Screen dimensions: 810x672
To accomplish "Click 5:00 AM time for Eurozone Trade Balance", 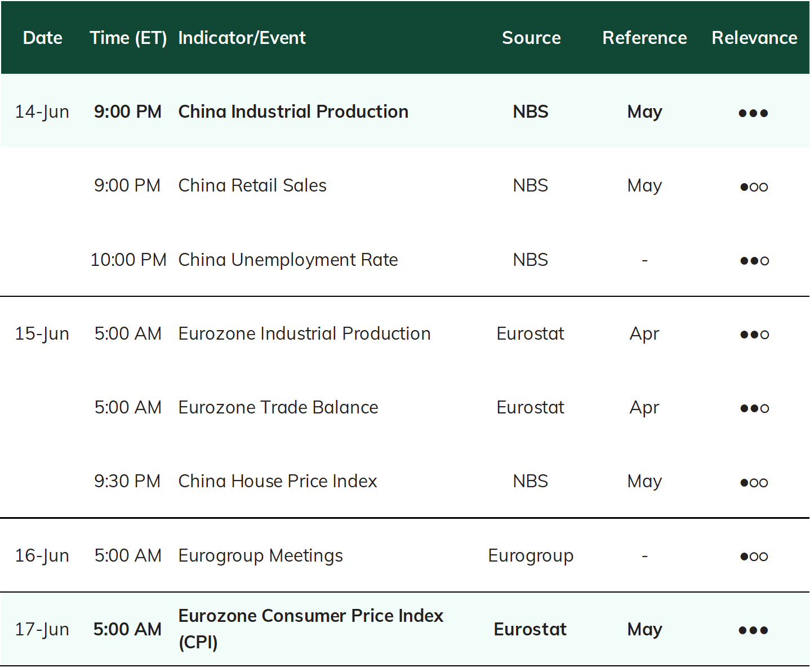I will tap(128, 407).
